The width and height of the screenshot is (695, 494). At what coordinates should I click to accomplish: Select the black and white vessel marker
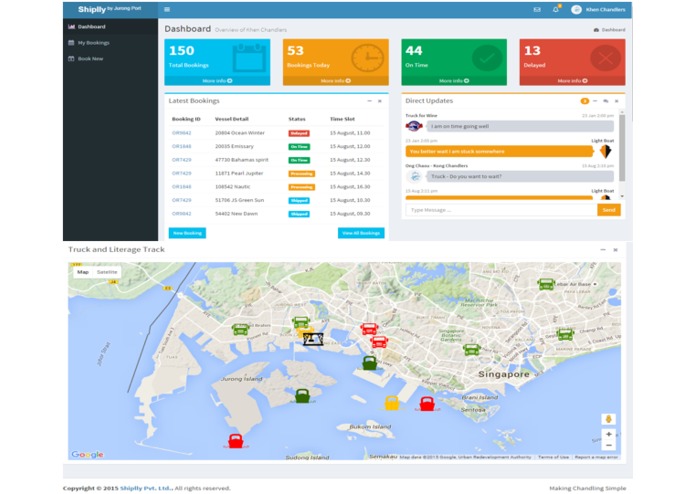pyautogui.click(x=313, y=339)
